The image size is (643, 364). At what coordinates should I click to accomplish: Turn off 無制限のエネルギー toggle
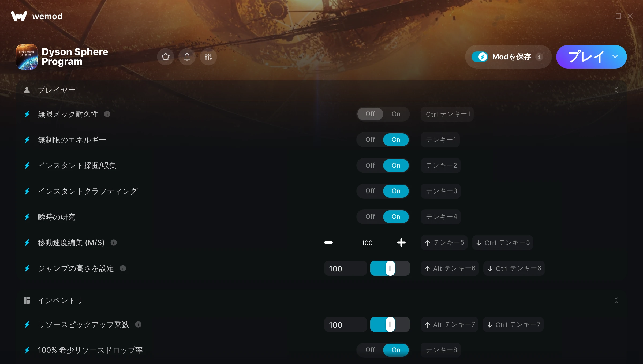(x=370, y=140)
